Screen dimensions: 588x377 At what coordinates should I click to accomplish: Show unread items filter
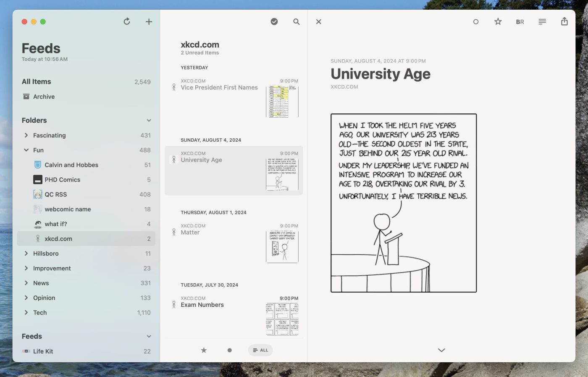[x=229, y=350]
